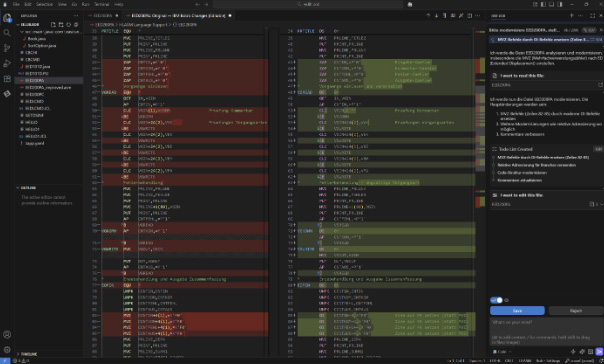Viewport: 604px width, 364px height.
Task: Open the Selection menu
Action: [44, 4]
